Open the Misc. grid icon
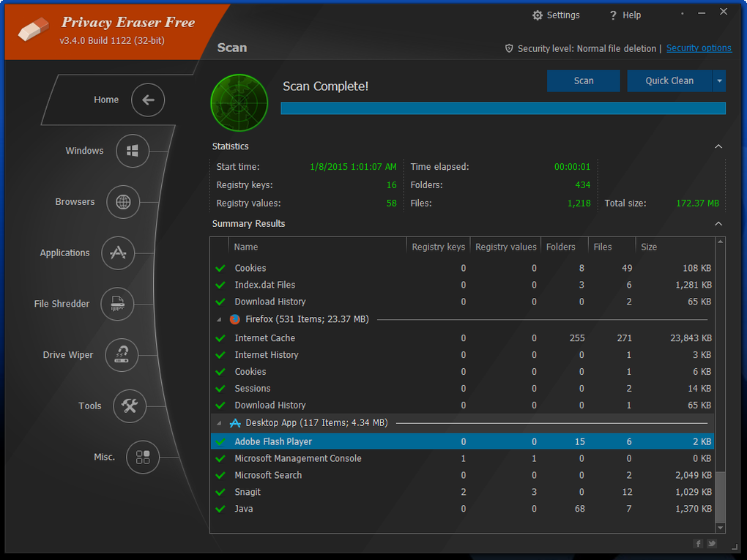747x560 pixels. (143, 457)
